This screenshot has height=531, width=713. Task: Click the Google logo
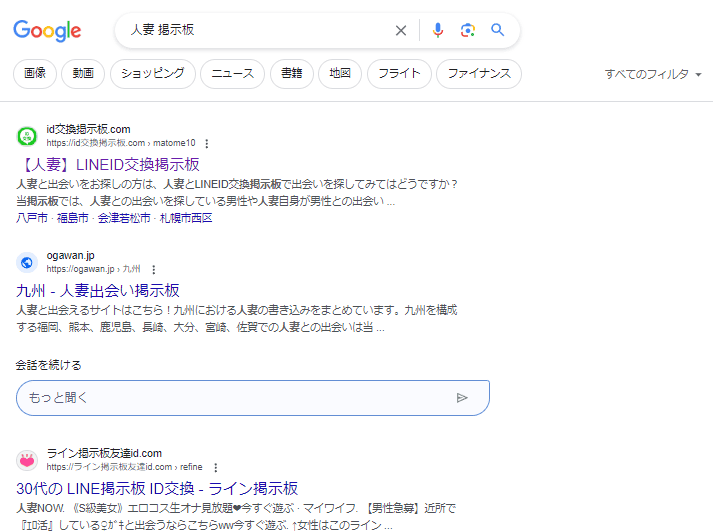[47, 31]
